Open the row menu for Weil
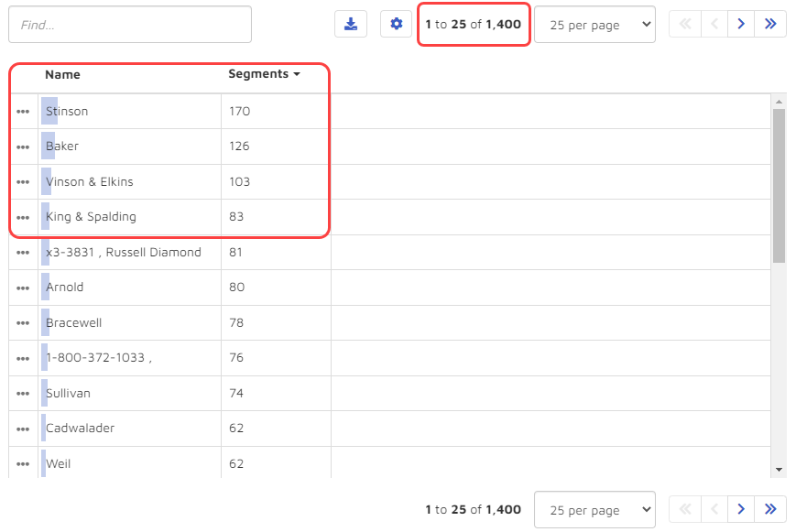 pyautogui.click(x=23, y=464)
